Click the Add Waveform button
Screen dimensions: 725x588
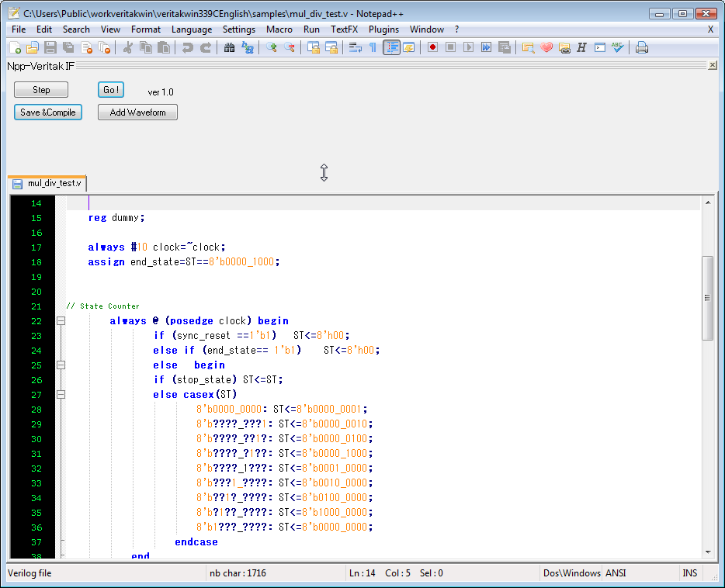coord(138,112)
